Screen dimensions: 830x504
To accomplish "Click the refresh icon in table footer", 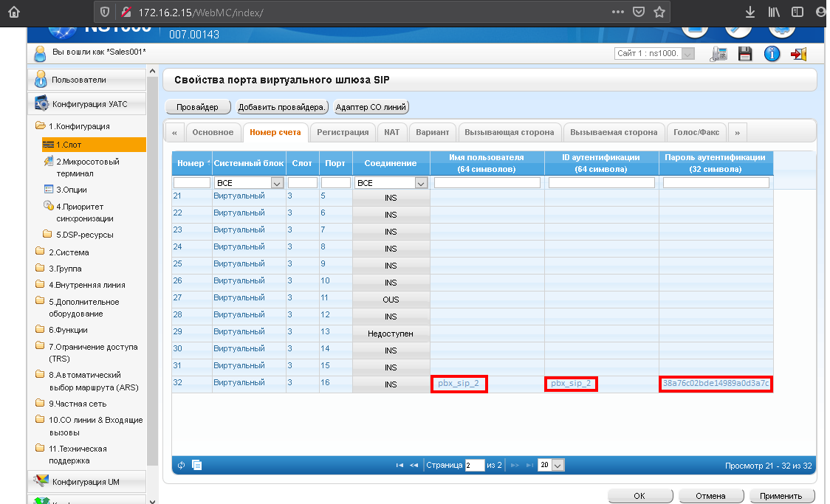I will click(x=182, y=465).
